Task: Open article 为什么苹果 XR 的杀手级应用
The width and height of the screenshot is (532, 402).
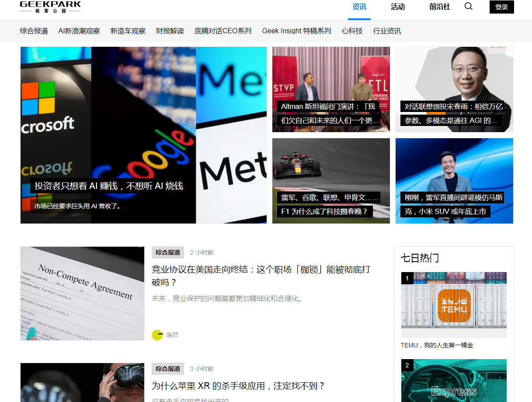Action: coord(239,386)
